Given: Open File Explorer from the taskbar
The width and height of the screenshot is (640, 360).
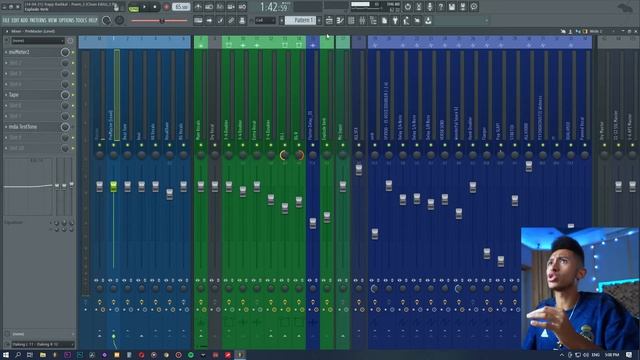Looking at the screenshot, I should (42, 355).
